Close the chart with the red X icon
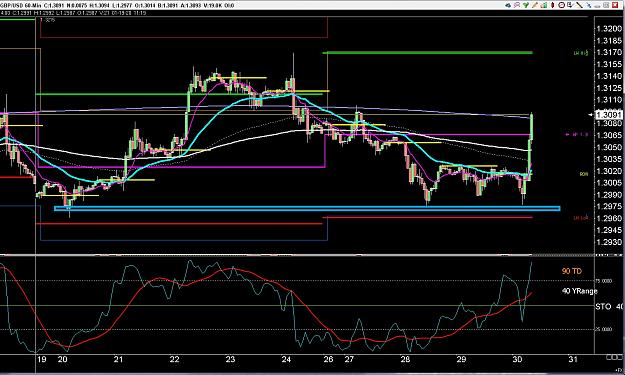Image resolution: width=625 pixels, height=375 pixels. tap(615, 5)
